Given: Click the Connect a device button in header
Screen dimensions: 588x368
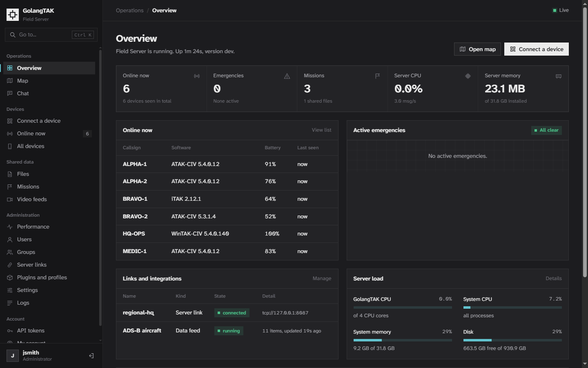Looking at the screenshot, I should click(x=537, y=49).
